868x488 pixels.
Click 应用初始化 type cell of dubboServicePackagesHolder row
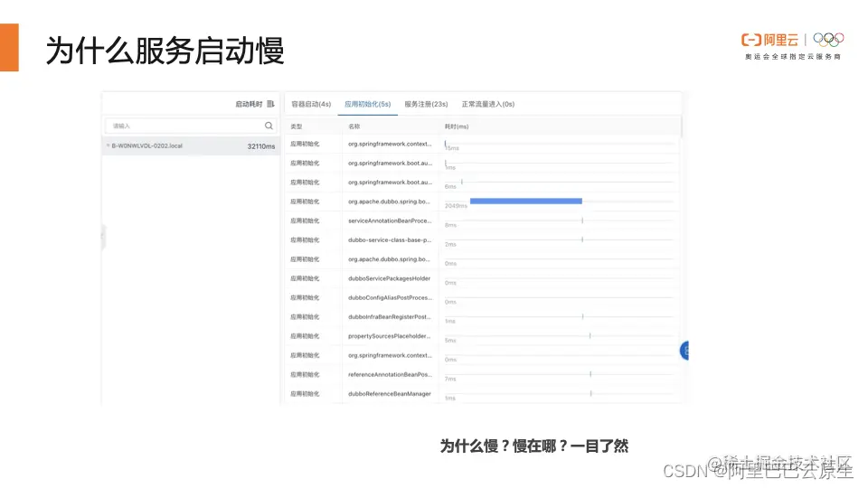[305, 278]
